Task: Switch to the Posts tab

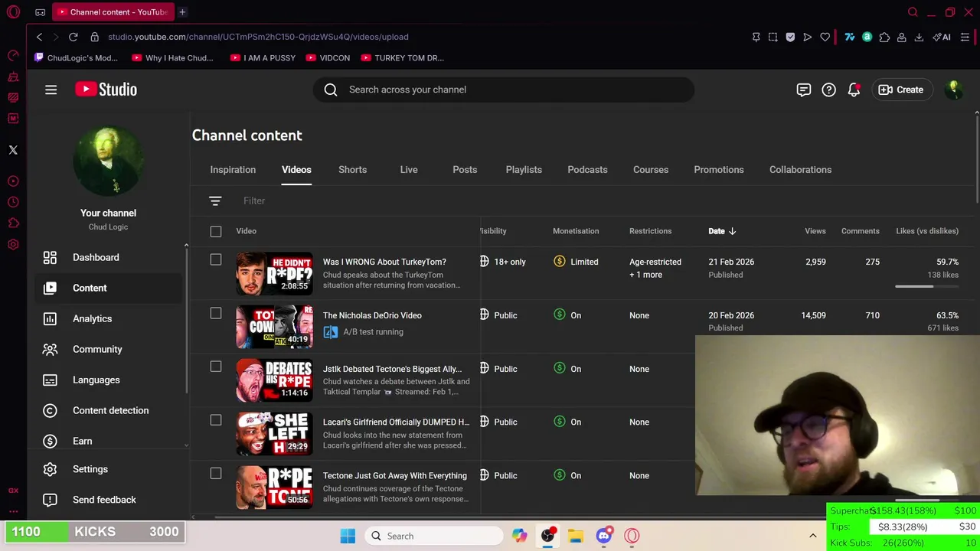Action: (x=465, y=170)
